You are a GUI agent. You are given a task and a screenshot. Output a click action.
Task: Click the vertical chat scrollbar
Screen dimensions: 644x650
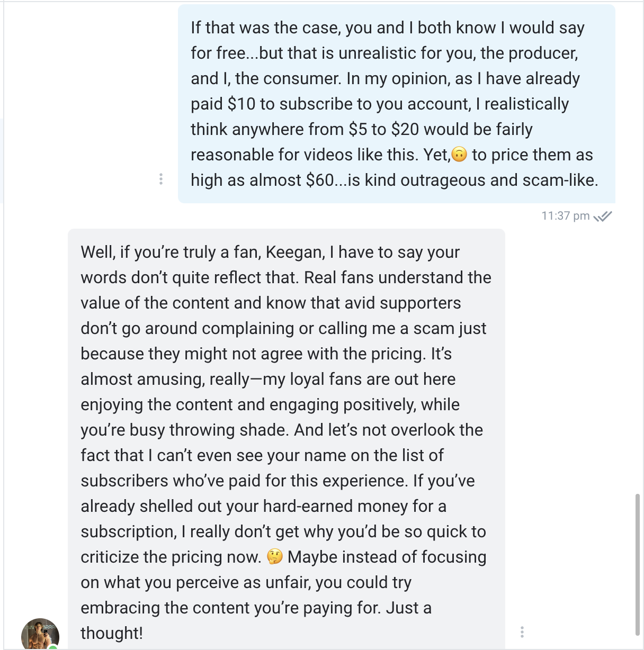(x=637, y=564)
